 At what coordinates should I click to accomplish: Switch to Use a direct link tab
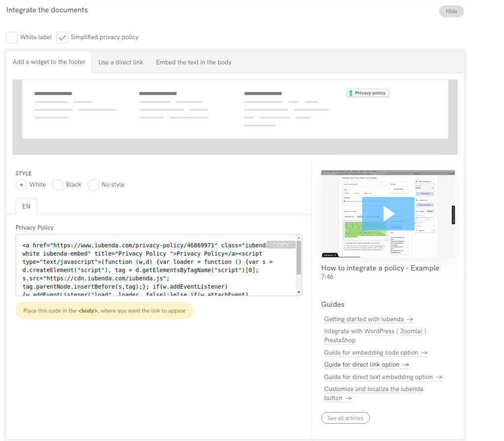(121, 63)
